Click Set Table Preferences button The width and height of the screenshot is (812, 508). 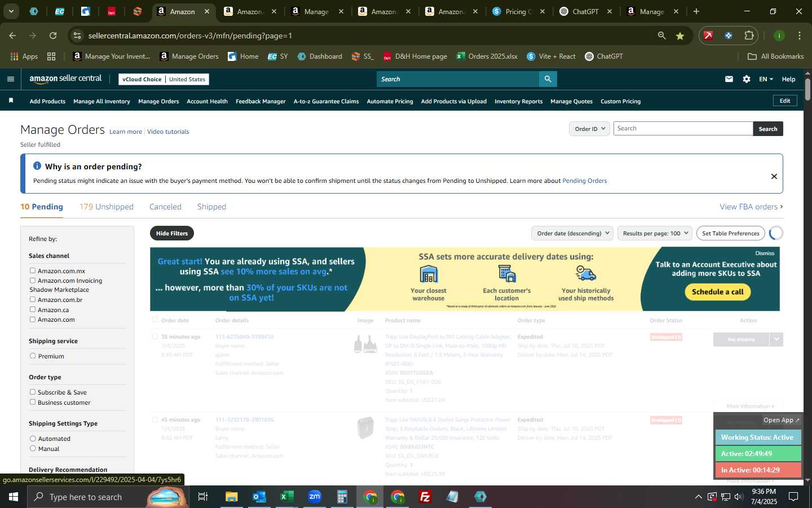pos(731,233)
